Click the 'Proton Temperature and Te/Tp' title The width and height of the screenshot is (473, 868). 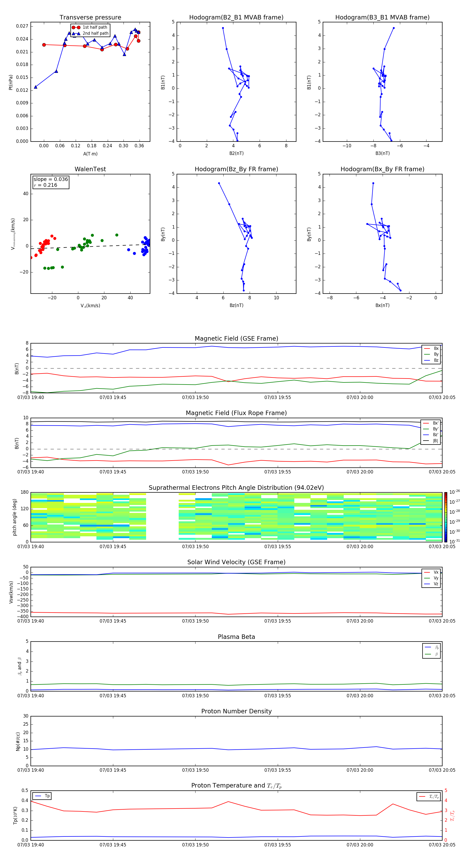pos(236,786)
